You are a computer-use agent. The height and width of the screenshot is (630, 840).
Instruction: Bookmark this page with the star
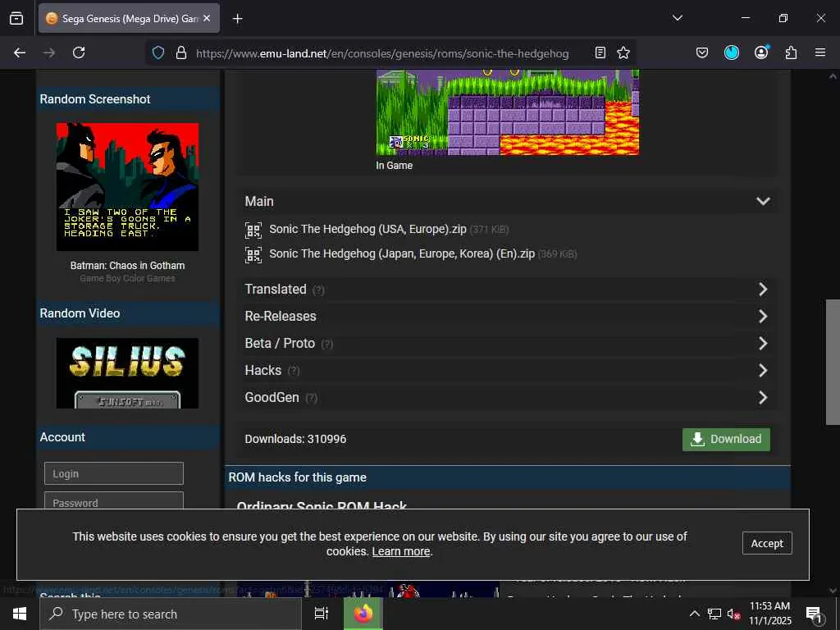623,52
